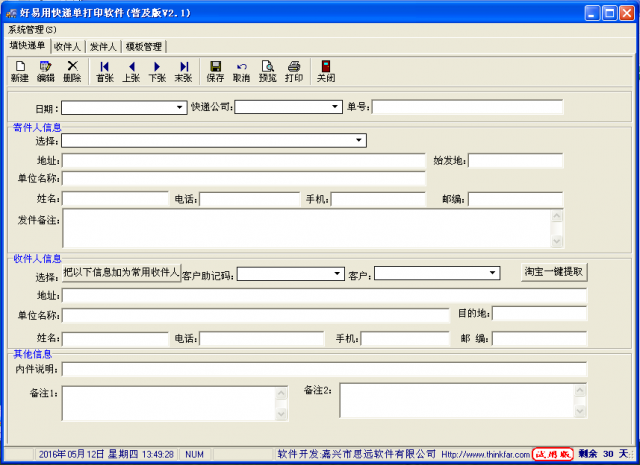Click the 保存 (Save) floppy icon
Screen dimensions: 640x465
pos(215,71)
